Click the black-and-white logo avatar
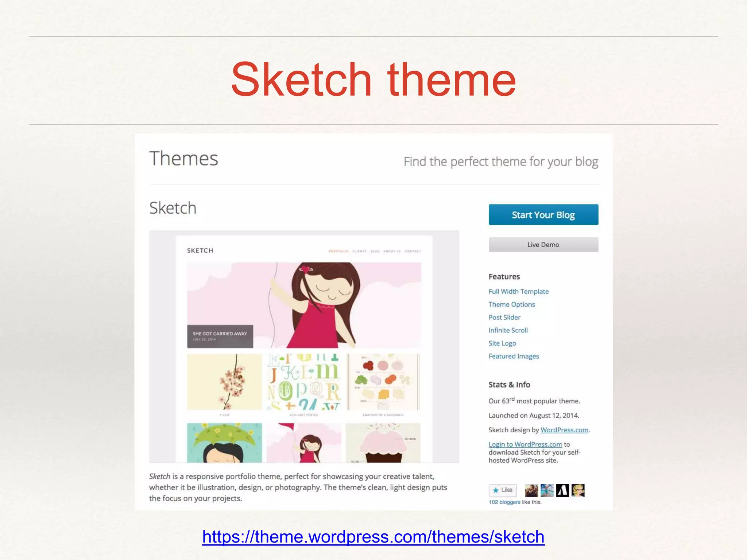The height and width of the screenshot is (560, 747). 562,490
